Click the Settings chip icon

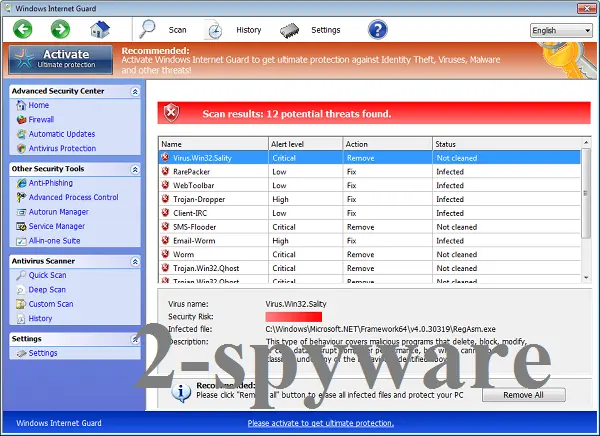click(x=290, y=31)
